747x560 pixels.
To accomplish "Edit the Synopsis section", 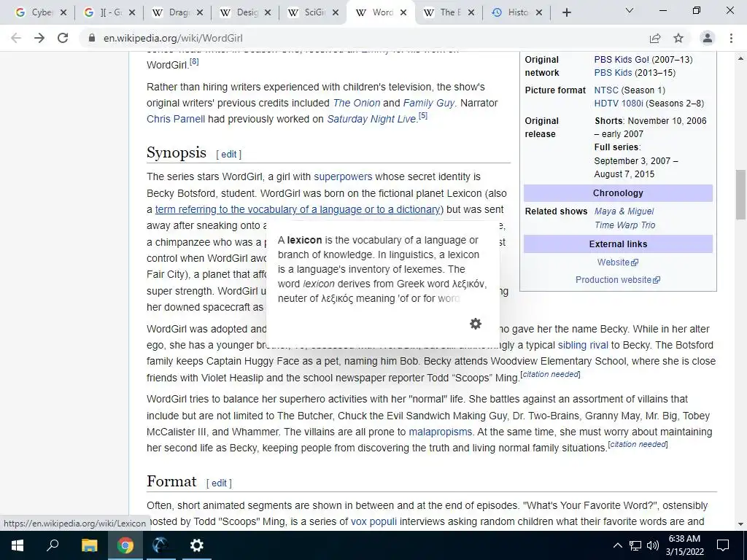I will (x=228, y=155).
